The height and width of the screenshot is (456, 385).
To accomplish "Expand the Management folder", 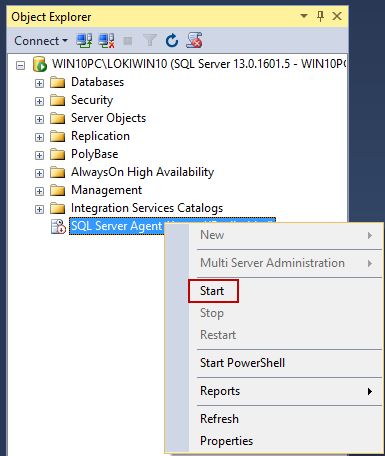I will point(39,191).
